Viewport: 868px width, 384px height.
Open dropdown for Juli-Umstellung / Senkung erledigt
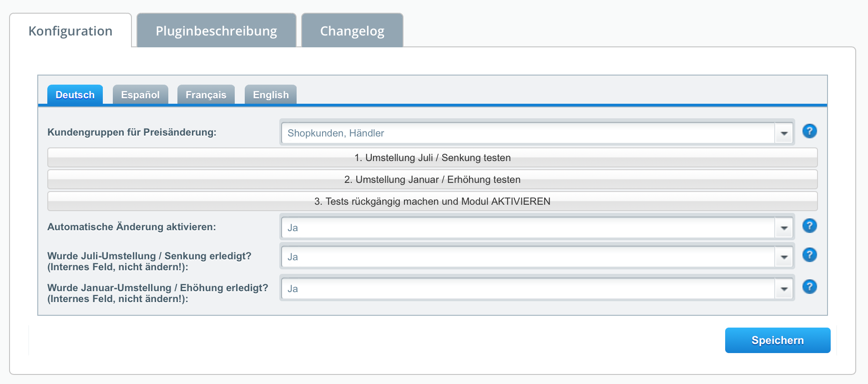(784, 257)
